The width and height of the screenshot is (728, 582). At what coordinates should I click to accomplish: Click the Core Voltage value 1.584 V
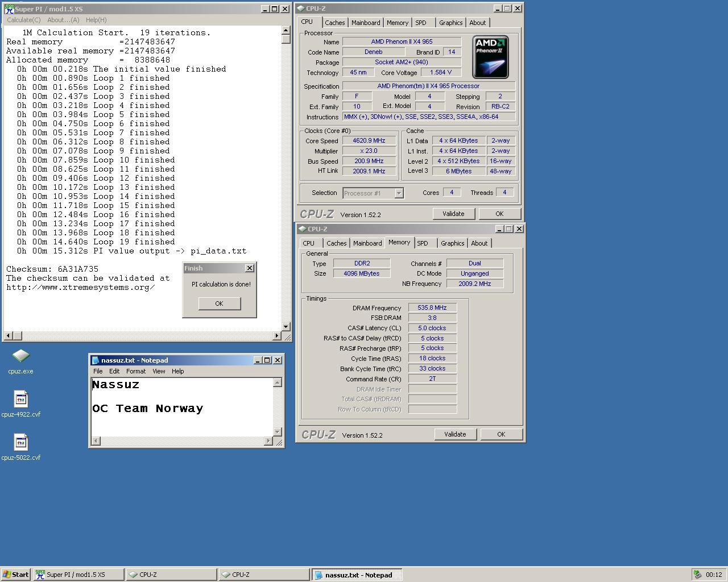pyautogui.click(x=440, y=72)
